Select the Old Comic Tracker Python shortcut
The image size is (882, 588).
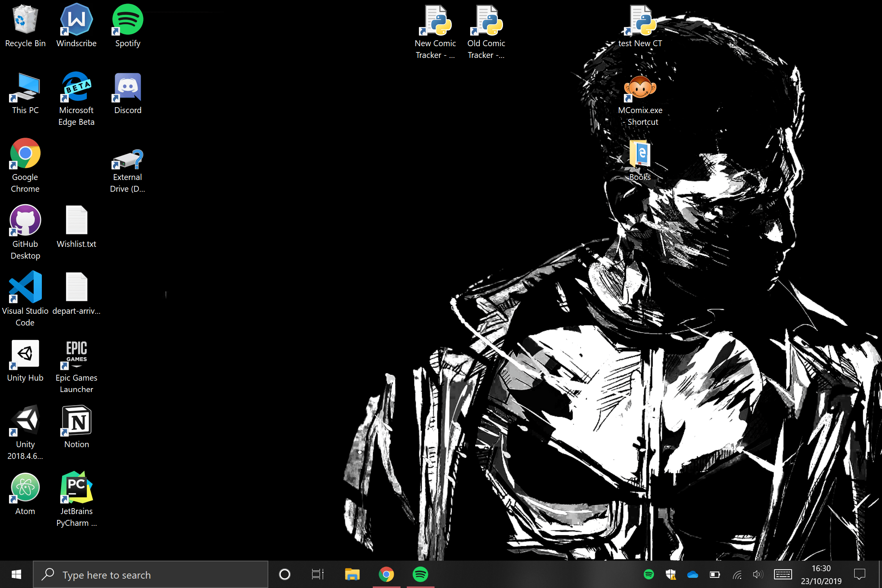(x=486, y=32)
